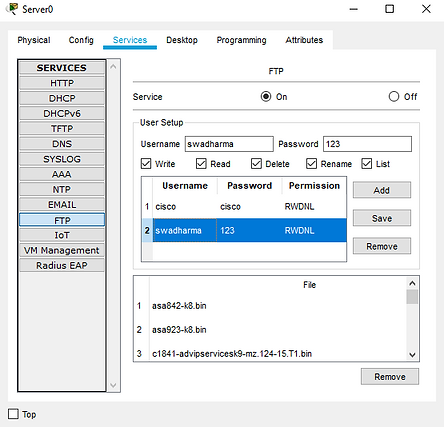The height and width of the screenshot is (427, 444).
Task: Toggle the Delete permission checkbox
Action: coord(256,164)
